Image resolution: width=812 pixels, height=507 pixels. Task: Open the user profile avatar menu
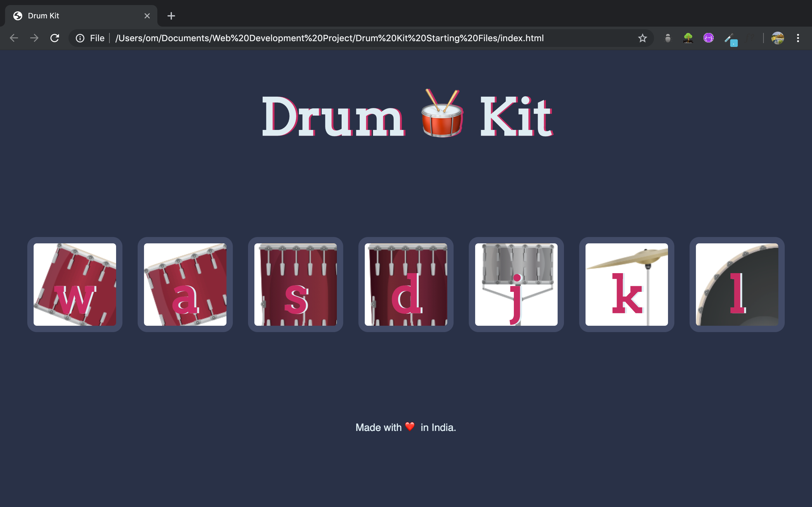777,38
